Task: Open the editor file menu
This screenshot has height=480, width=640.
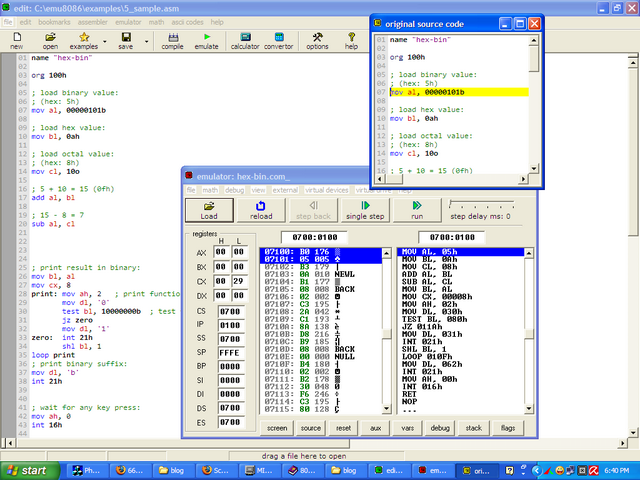Action: (x=8, y=22)
